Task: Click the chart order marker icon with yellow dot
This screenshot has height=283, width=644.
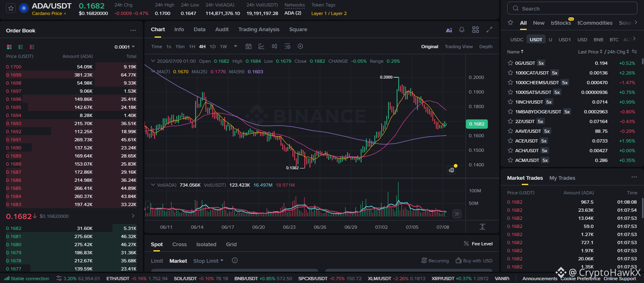Action: pos(452,170)
